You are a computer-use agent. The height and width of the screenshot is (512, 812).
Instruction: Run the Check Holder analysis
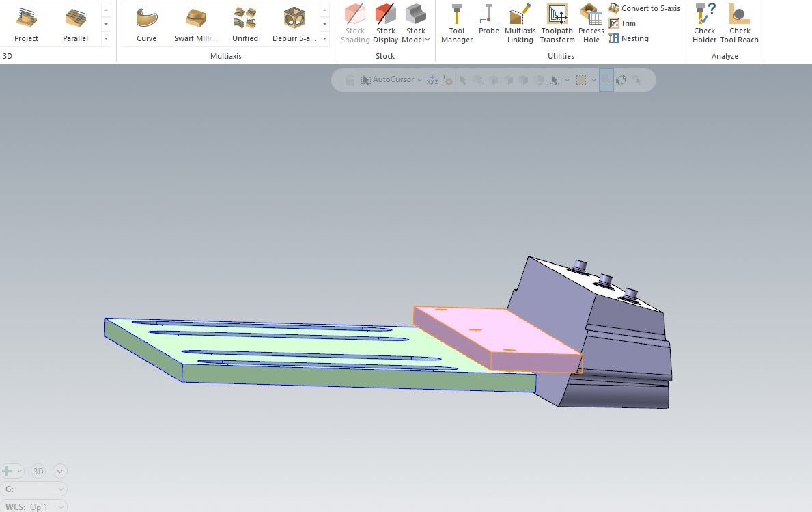[x=704, y=25]
